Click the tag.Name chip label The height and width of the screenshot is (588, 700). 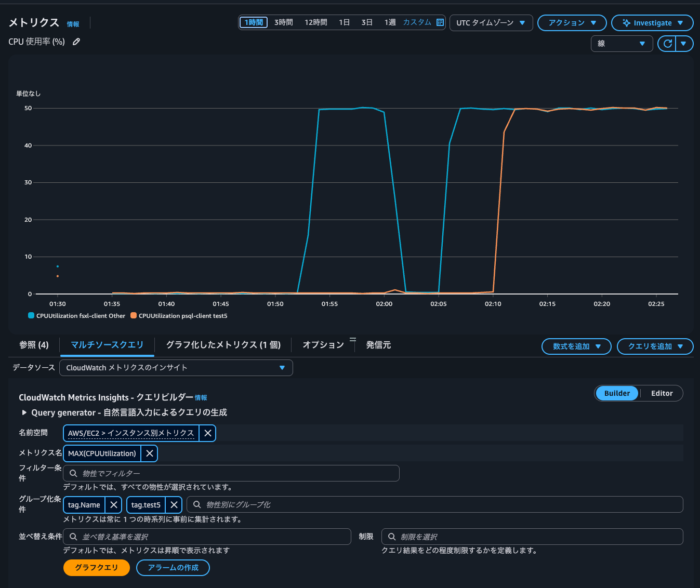click(84, 505)
